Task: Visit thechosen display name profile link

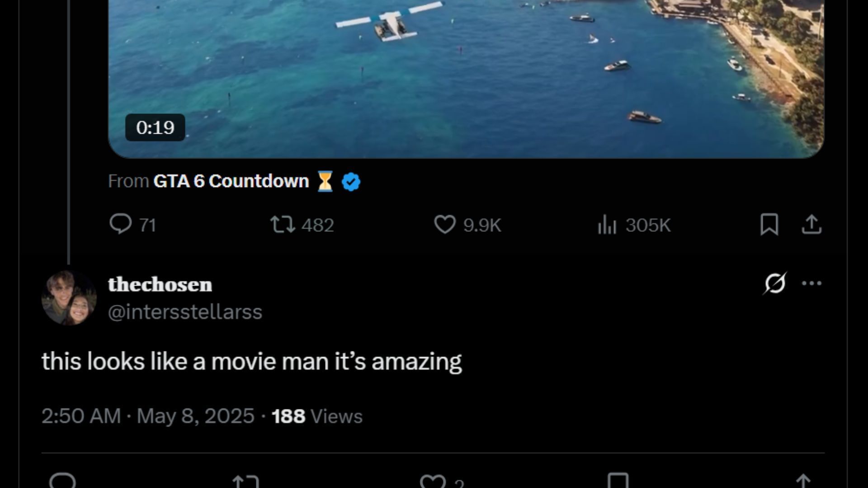Action: [x=160, y=285]
